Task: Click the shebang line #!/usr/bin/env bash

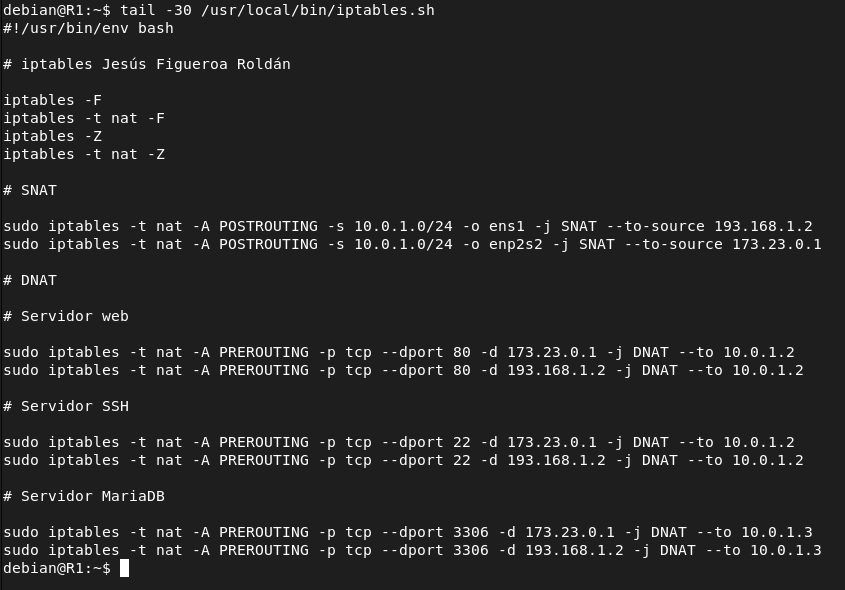Action: point(88,28)
